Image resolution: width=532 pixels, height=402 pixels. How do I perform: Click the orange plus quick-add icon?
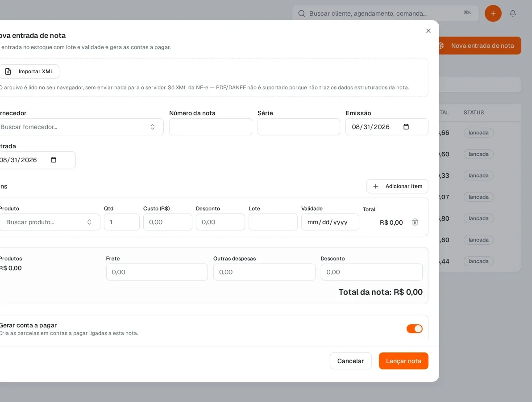click(493, 13)
